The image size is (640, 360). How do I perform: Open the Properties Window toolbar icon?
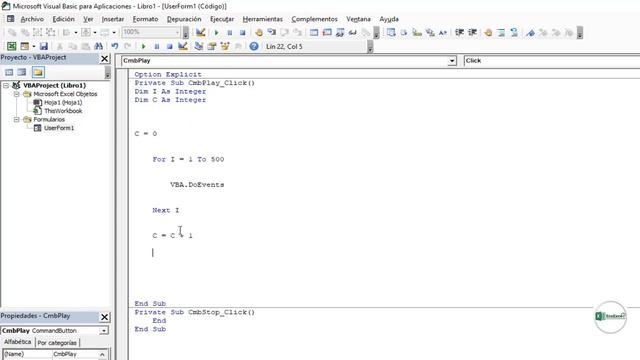click(212, 47)
